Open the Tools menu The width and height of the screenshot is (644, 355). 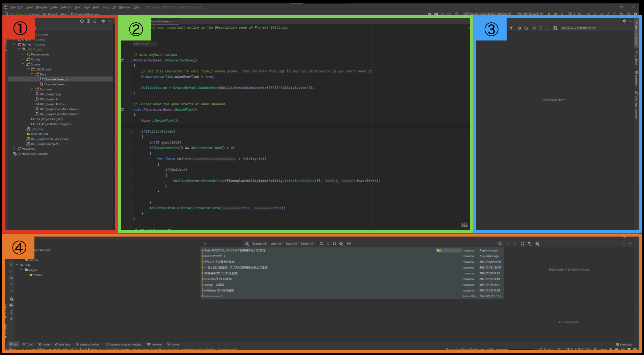click(106, 7)
